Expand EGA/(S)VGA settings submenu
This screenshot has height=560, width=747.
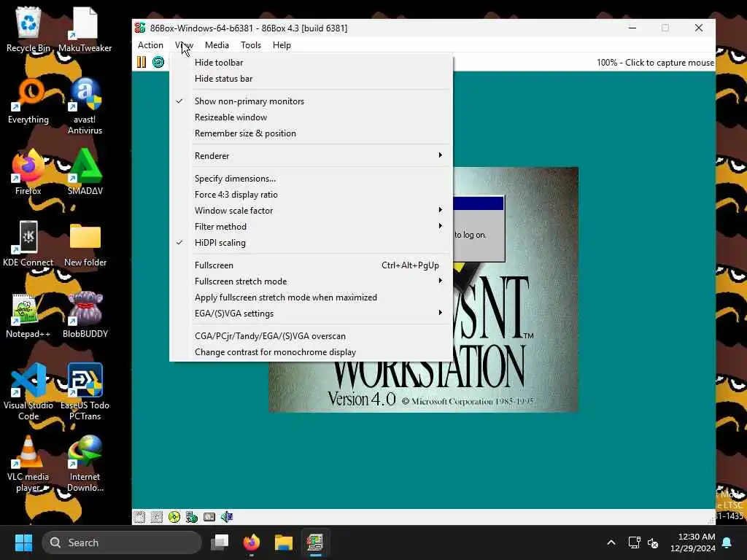311,314
